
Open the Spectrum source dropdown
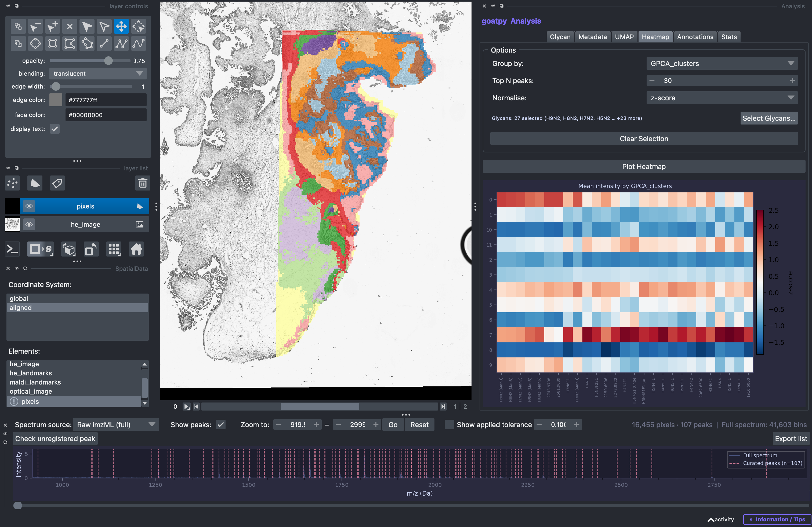tap(116, 425)
